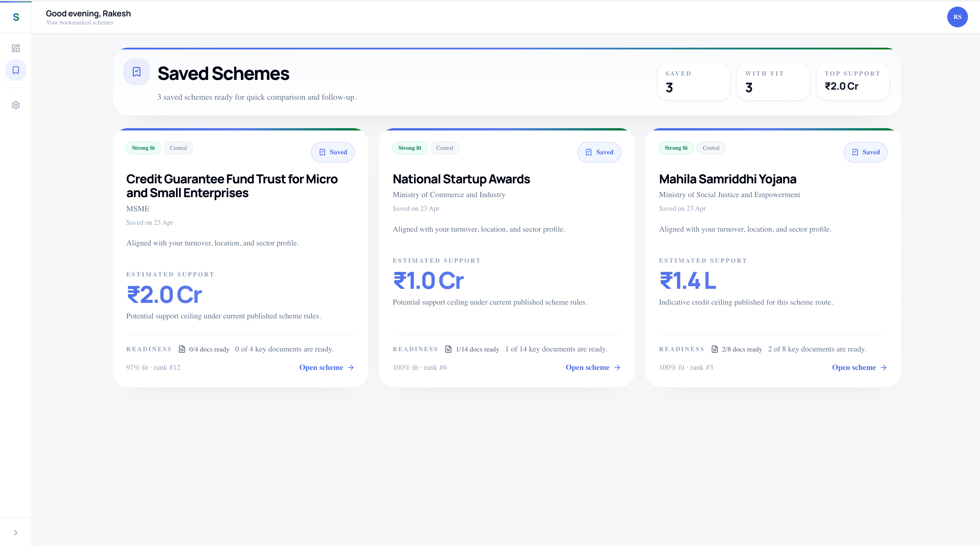Image resolution: width=980 pixels, height=546 pixels.
Task: Click Strong fit badge on Mahila Samriddhi card
Action: click(x=676, y=148)
